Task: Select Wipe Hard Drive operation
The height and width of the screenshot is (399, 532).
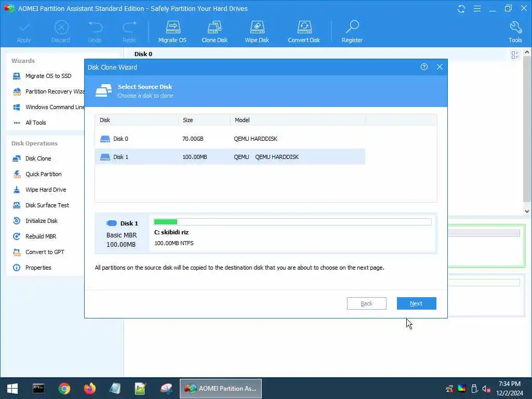Action: (39, 190)
